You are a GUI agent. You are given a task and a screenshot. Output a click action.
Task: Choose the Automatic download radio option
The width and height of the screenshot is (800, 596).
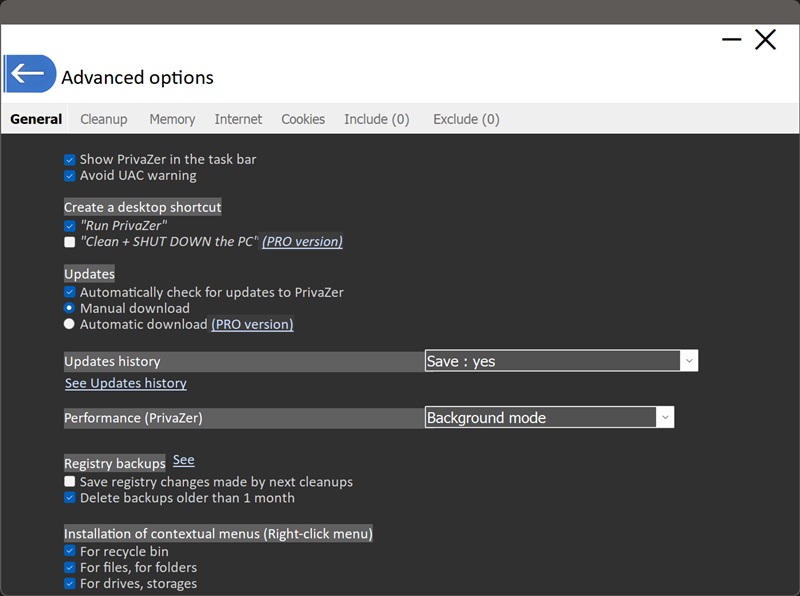pyautogui.click(x=69, y=324)
